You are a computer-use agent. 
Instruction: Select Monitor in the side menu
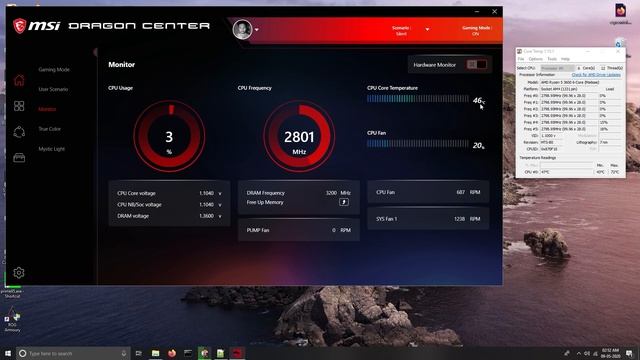[47, 109]
